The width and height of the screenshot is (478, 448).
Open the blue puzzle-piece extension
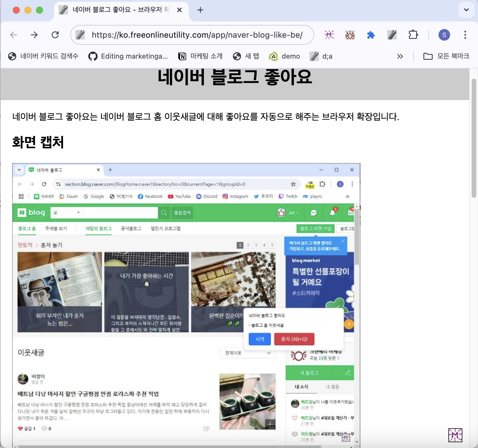point(371,35)
